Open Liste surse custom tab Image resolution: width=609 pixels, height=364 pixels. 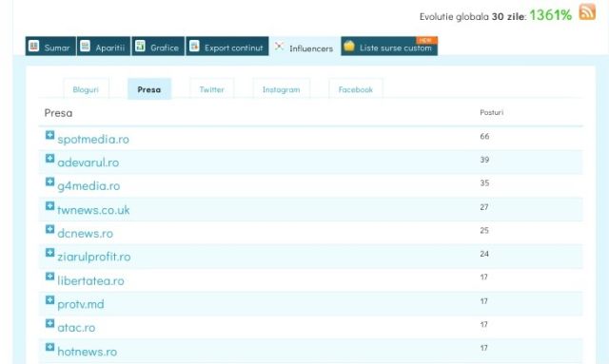389,47
